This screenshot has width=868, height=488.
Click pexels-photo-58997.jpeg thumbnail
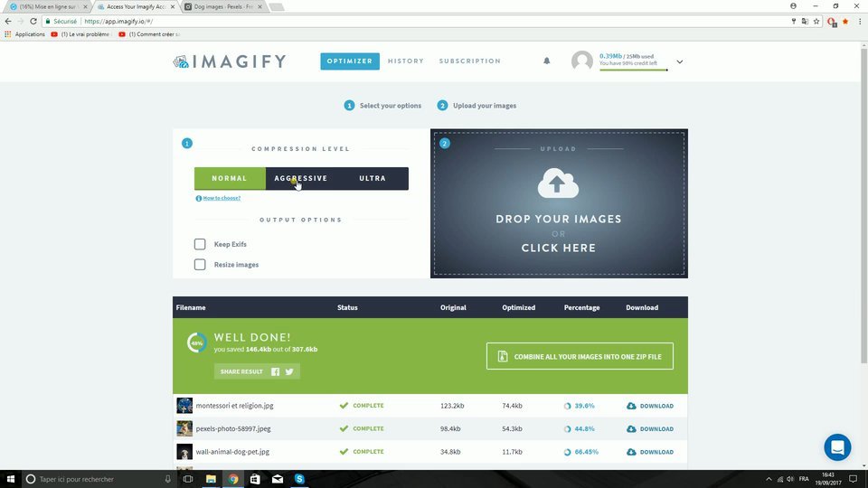point(184,428)
